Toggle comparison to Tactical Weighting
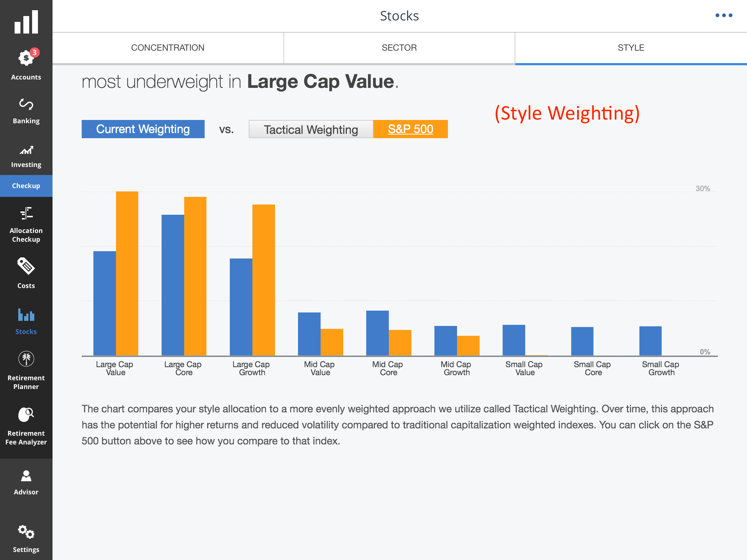Image resolution: width=747 pixels, height=560 pixels. tap(311, 129)
